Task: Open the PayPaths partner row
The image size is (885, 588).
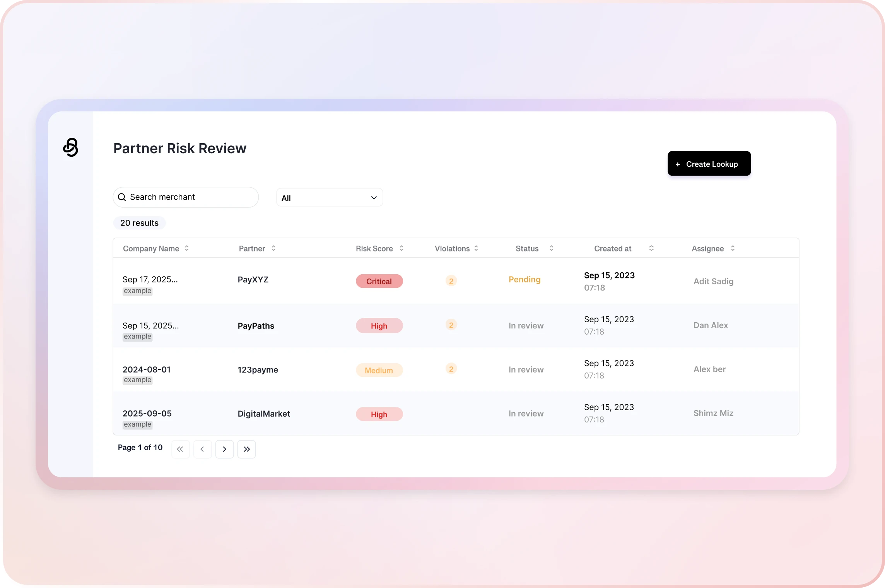Action: tap(256, 326)
